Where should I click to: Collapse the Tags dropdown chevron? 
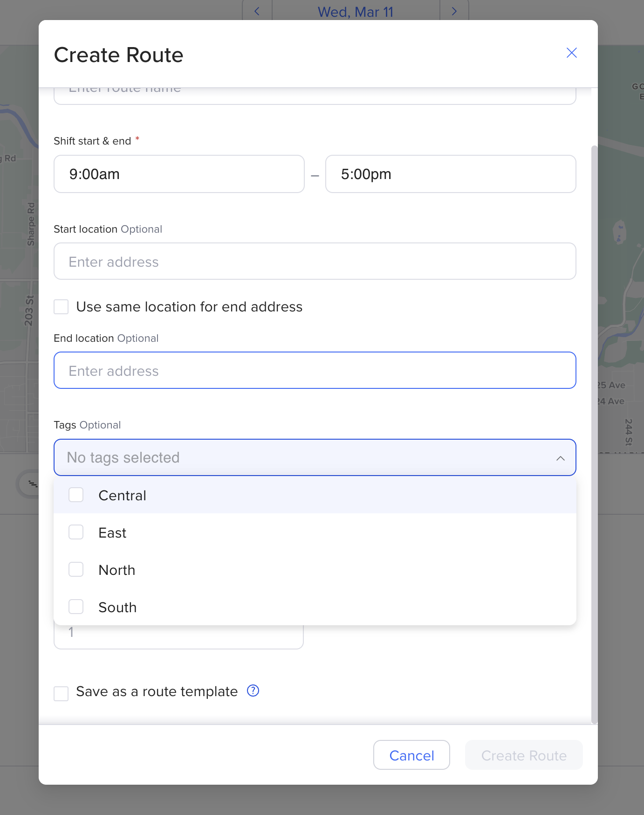coord(560,458)
